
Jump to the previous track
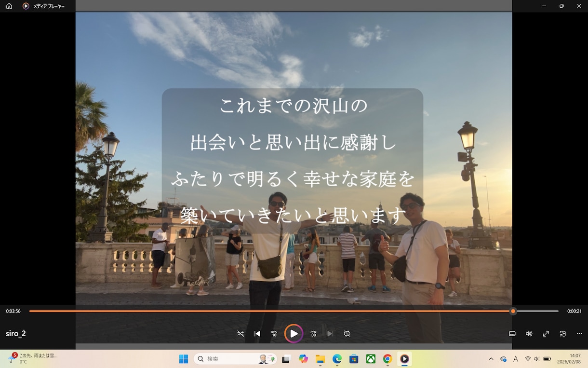click(x=257, y=334)
